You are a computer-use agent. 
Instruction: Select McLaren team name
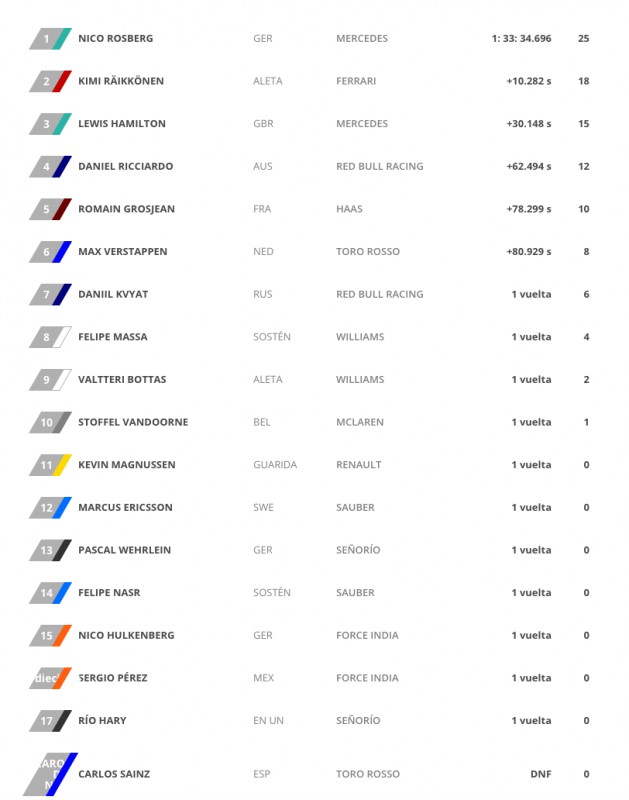tap(360, 422)
